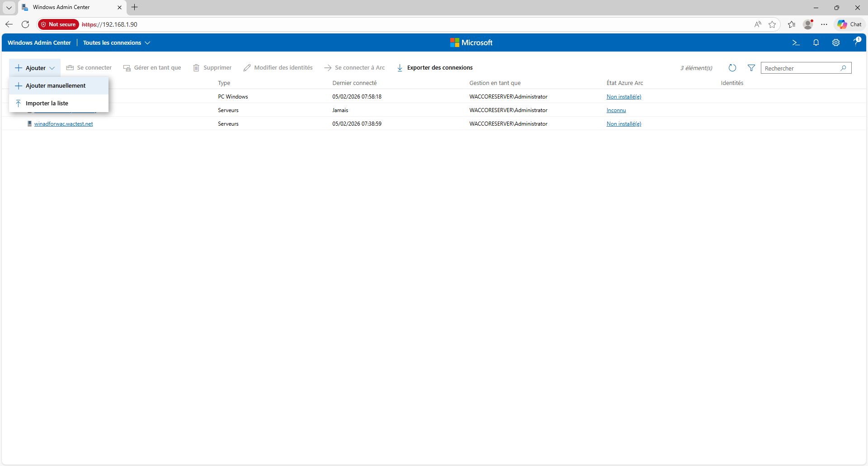Open the browser profile avatar
868x466 pixels.
[808, 24]
